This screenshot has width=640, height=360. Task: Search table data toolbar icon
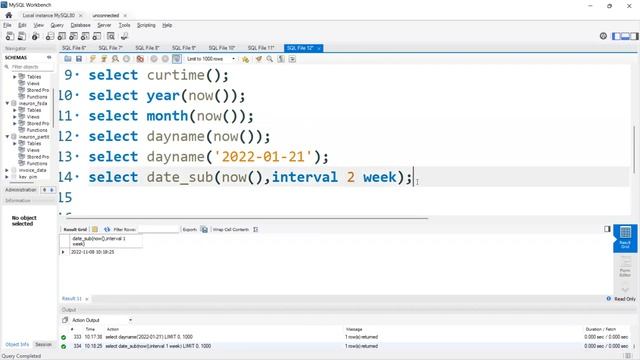[111, 36]
